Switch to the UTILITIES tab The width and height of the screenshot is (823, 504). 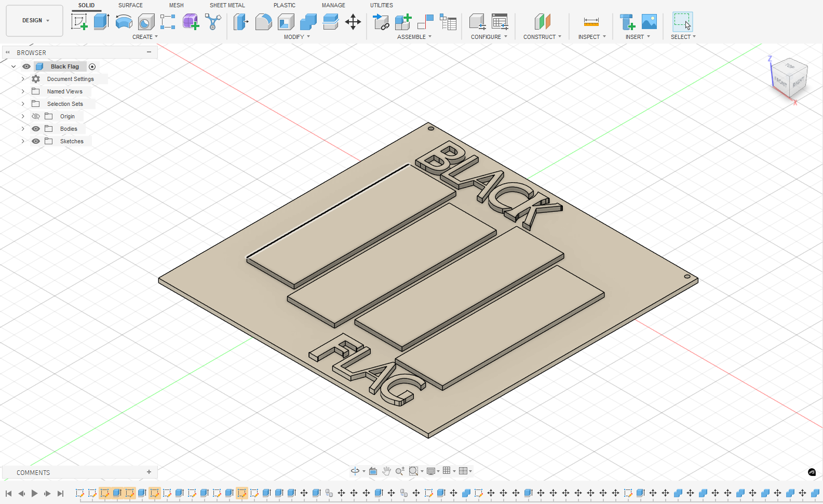pyautogui.click(x=381, y=5)
